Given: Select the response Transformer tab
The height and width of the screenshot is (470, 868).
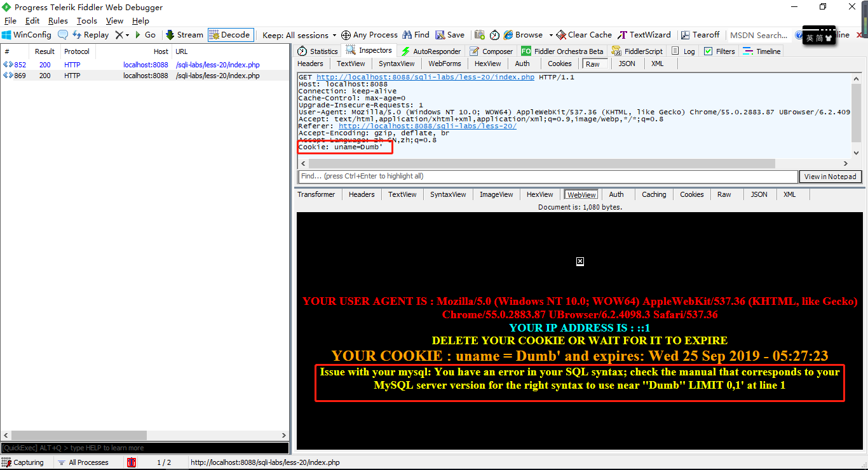Looking at the screenshot, I should (x=316, y=194).
